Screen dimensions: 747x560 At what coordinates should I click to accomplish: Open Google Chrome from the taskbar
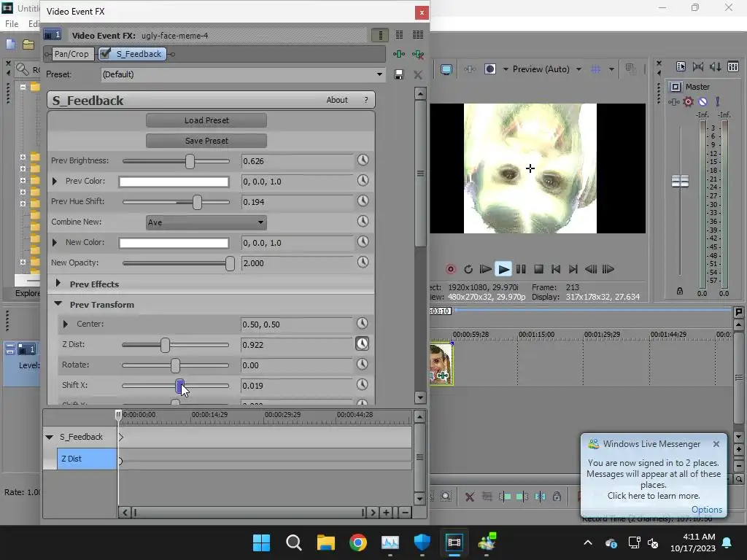point(357,542)
